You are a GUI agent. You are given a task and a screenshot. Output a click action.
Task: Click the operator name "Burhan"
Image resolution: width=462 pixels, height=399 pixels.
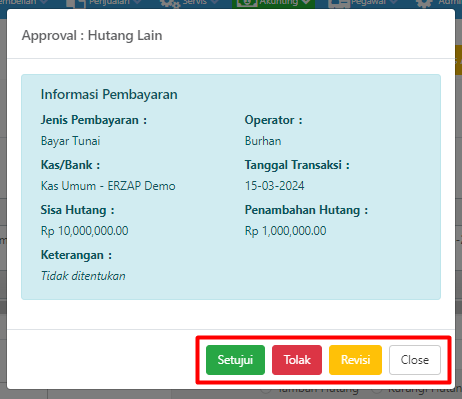[263, 141]
